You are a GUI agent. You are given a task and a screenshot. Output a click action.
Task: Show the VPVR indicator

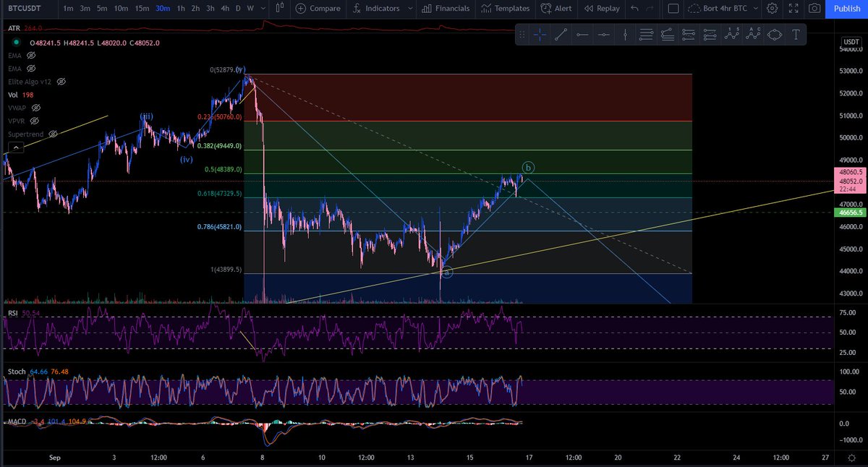(35, 121)
